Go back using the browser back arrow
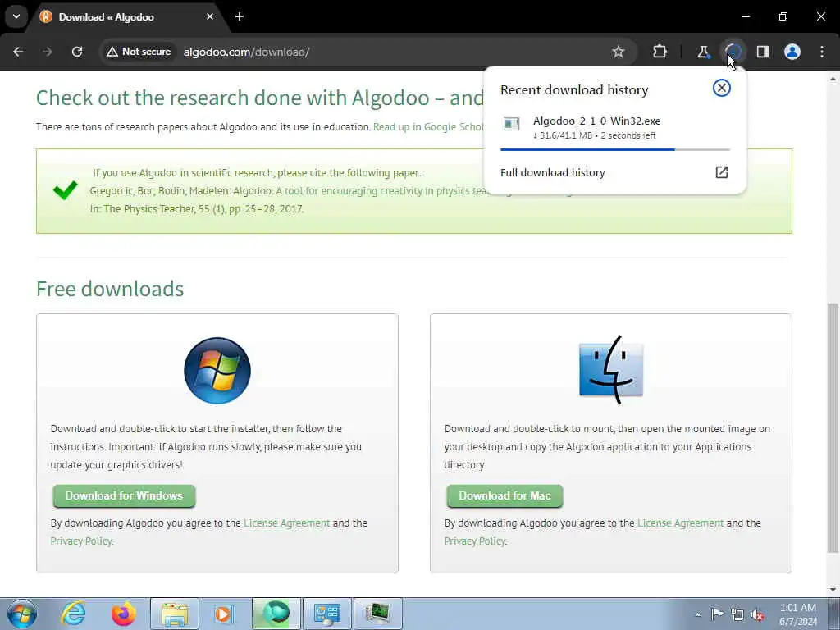840x630 pixels. click(18, 52)
